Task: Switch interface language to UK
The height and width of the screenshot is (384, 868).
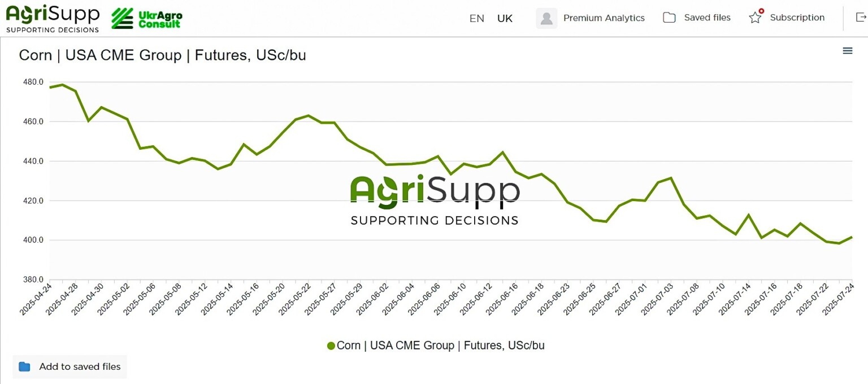Action: tap(505, 18)
